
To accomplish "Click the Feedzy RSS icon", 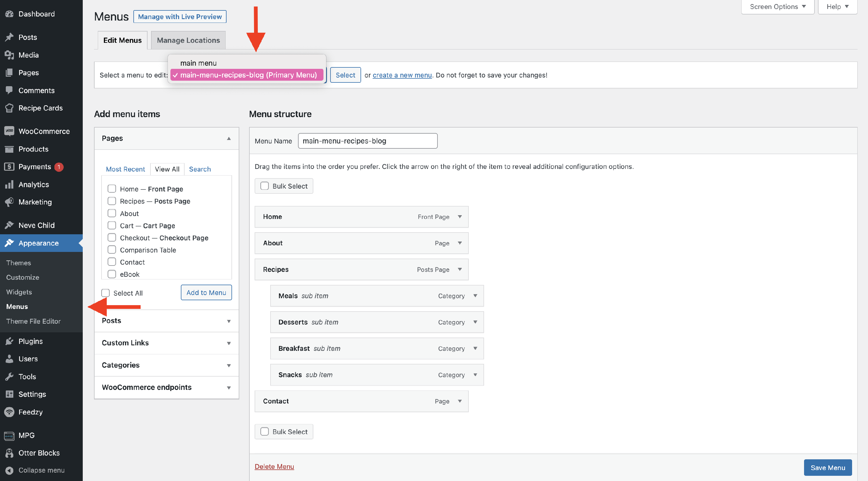I will (x=10, y=412).
